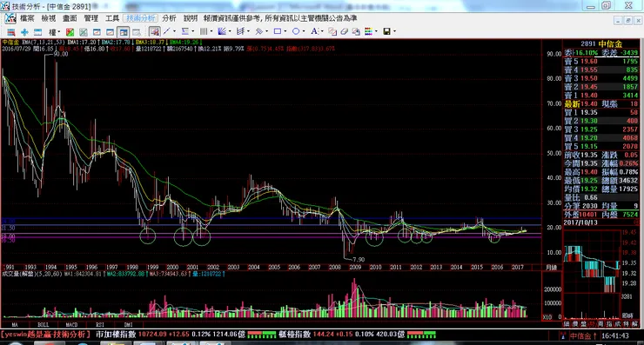644x345 pixels.
Task: Switch to the MACD indicator tab
Action: pos(71,324)
